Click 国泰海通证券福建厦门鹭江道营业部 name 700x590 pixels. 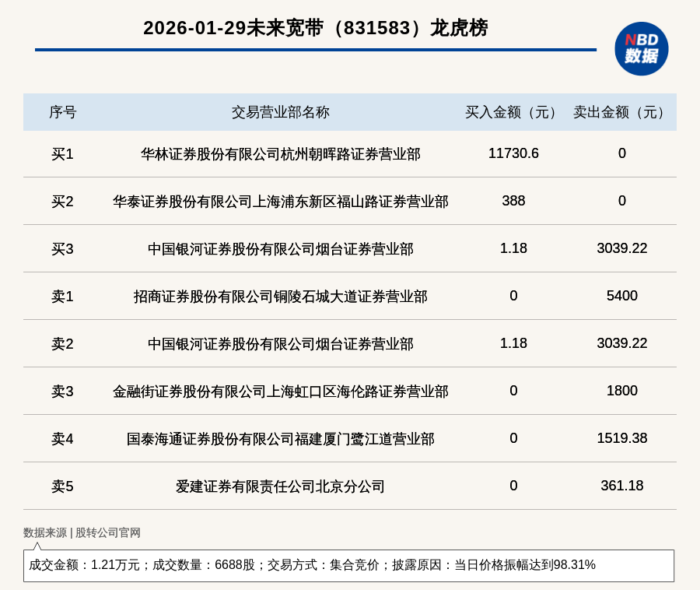tap(280, 439)
